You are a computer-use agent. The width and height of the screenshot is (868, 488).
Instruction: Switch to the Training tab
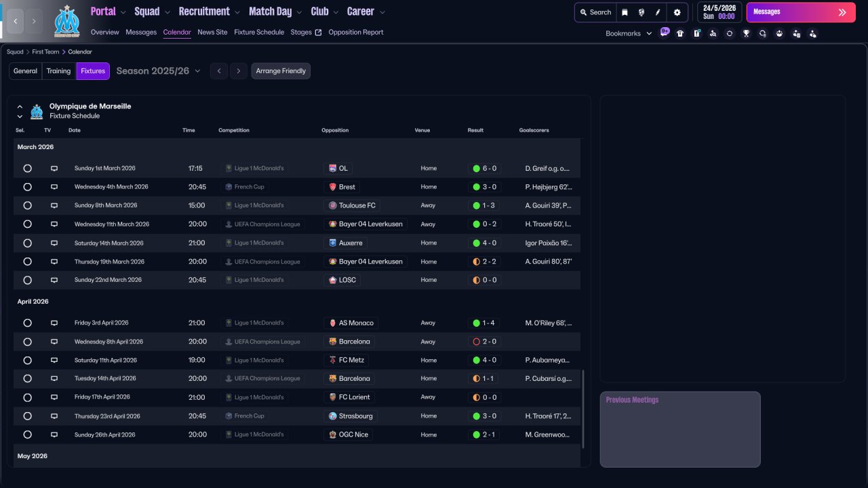tap(58, 71)
